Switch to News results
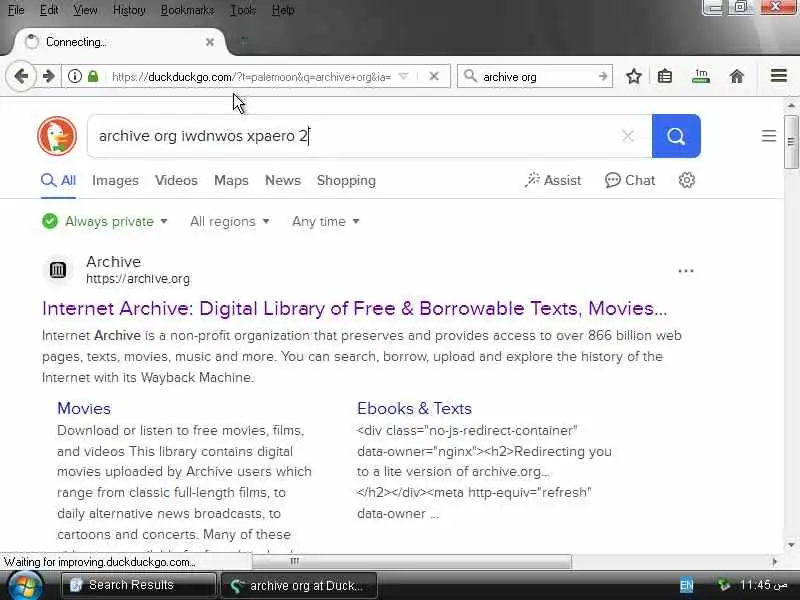 pos(283,181)
